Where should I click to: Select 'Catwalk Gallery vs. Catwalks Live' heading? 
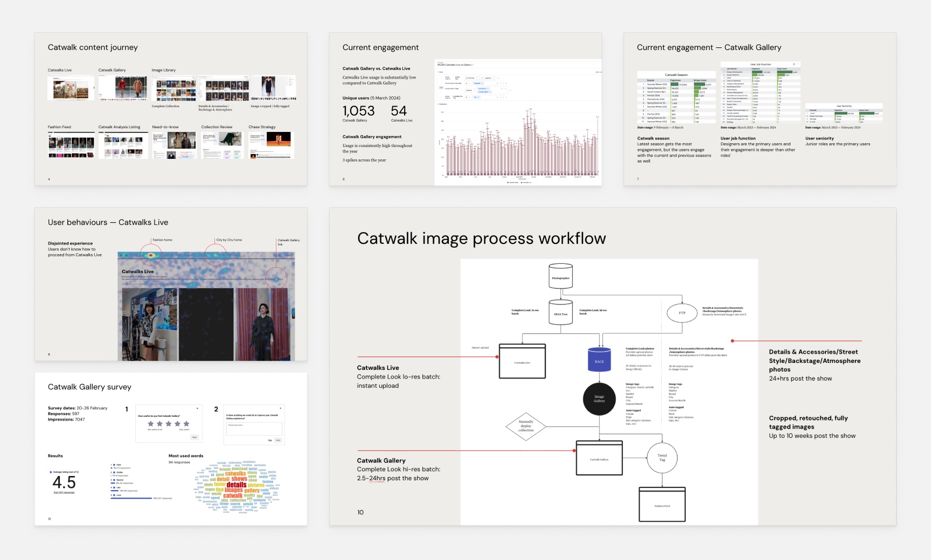point(376,68)
